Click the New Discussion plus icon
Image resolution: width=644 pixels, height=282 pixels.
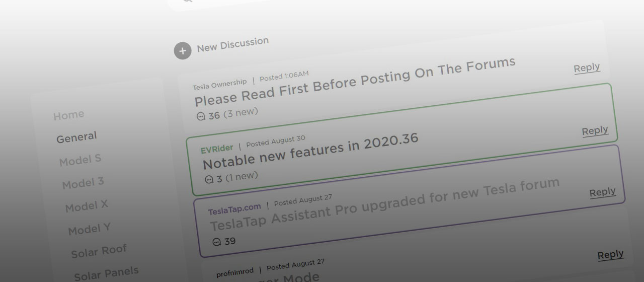tap(183, 51)
